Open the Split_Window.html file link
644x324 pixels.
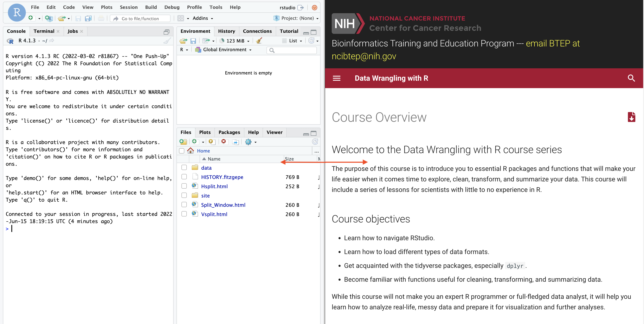(223, 205)
